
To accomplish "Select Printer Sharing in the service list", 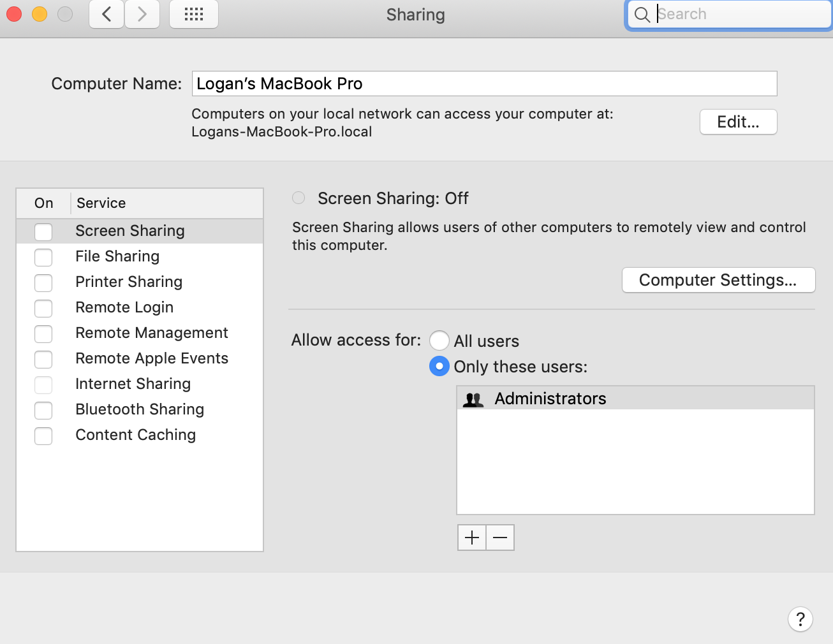I will coord(140,282).
